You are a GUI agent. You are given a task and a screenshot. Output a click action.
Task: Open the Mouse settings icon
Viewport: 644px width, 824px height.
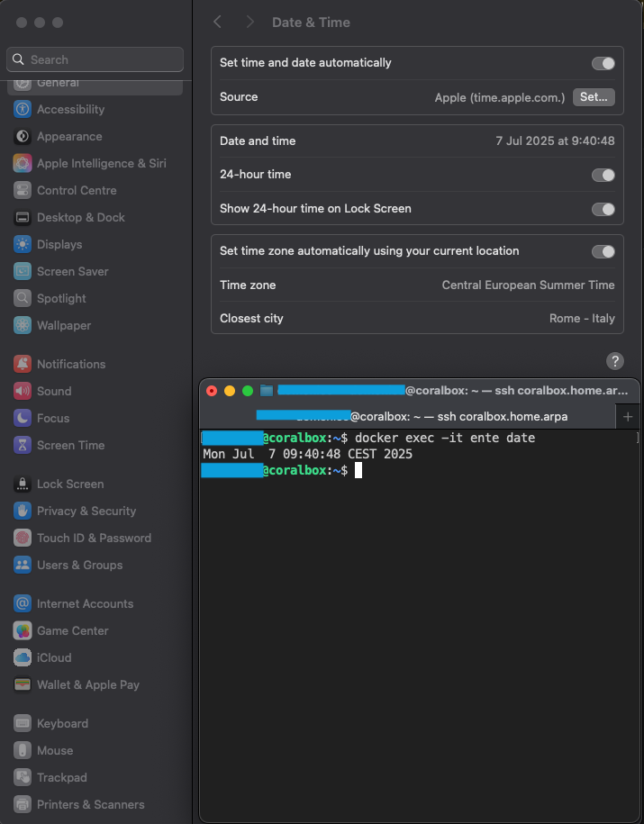coord(23,750)
